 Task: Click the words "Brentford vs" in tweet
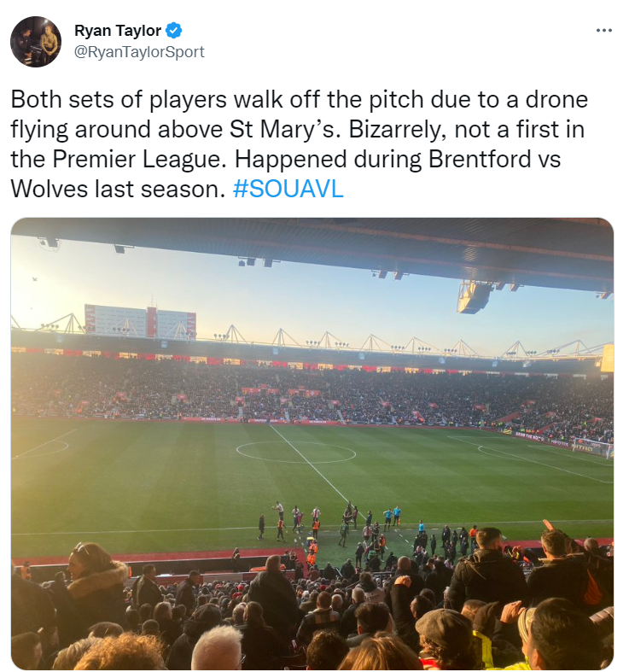pyautogui.click(x=494, y=159)
